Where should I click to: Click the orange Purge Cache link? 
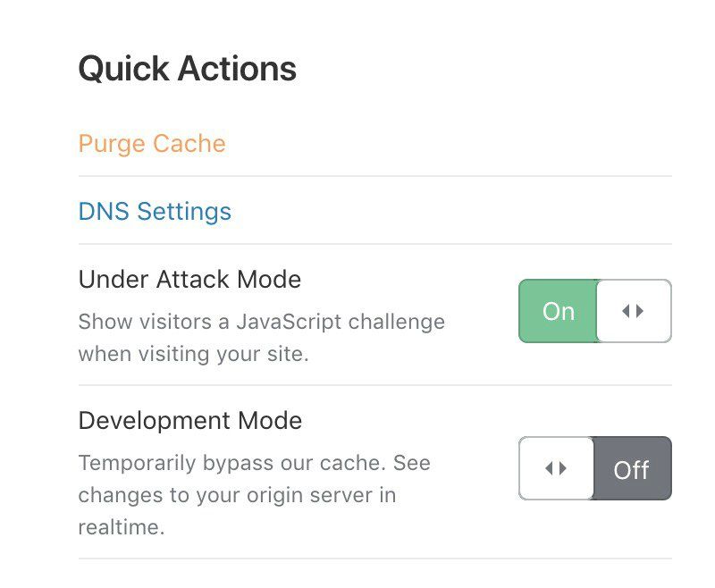pos(152,144)
